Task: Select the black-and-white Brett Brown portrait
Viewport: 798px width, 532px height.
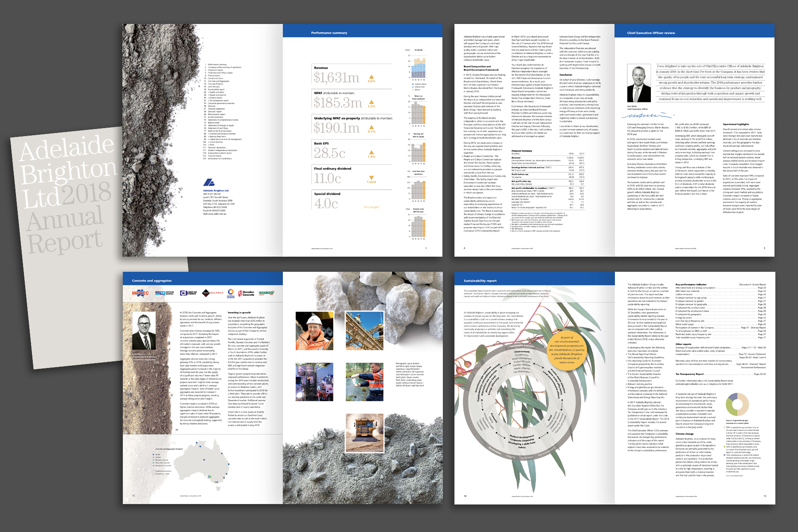Action: (144, 331)
